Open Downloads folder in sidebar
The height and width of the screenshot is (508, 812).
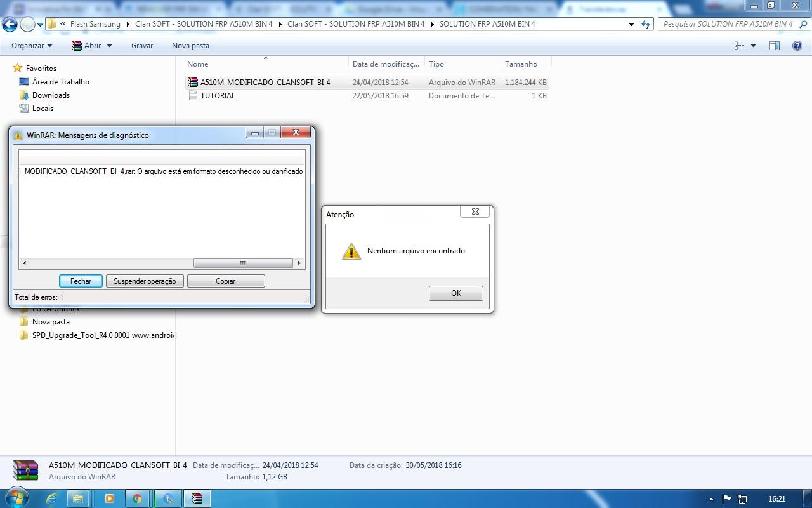51,95
